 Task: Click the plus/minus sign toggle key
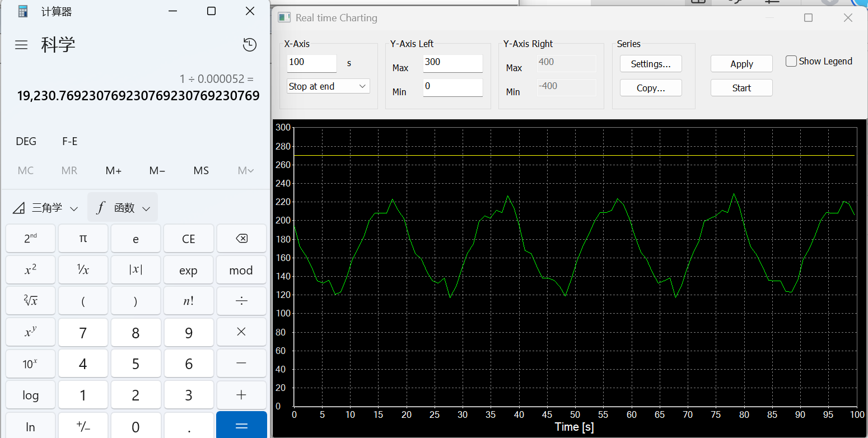pos(83,426)
